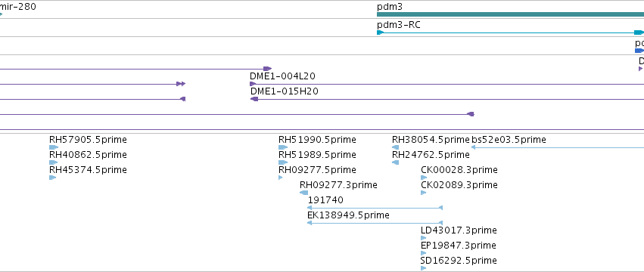Click the RH24762.5prime arrow glyph
Viewport: 644px width, 272px height.
(x=396, y=162)
